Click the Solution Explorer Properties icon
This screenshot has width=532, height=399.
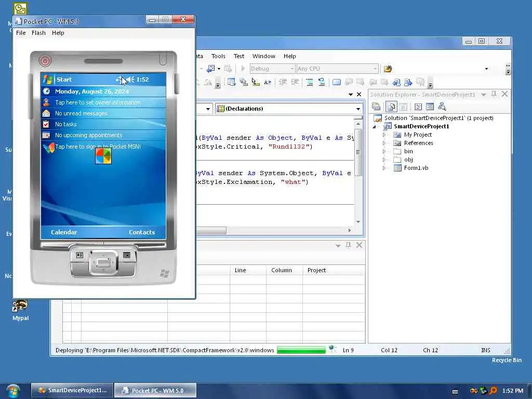(x=376, y=107)
